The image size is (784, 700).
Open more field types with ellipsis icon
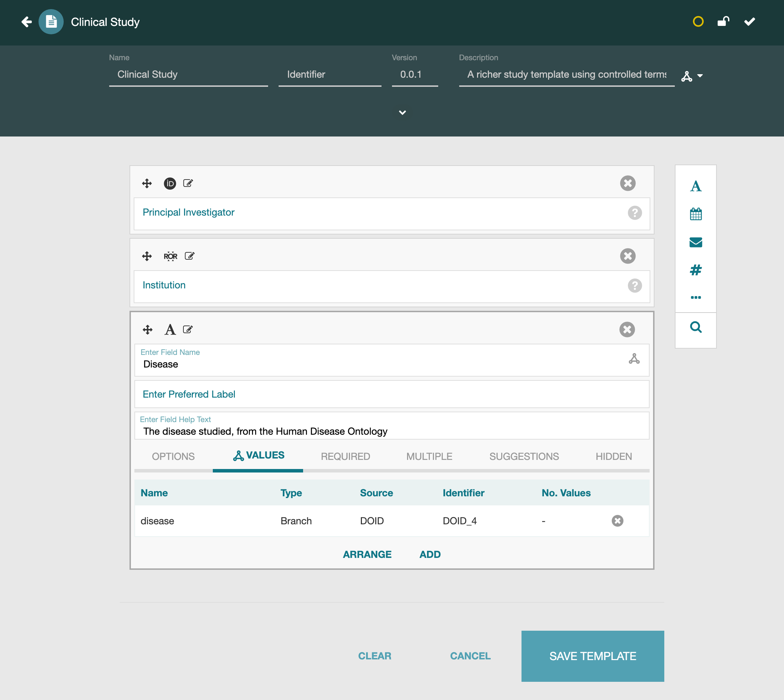695,297
